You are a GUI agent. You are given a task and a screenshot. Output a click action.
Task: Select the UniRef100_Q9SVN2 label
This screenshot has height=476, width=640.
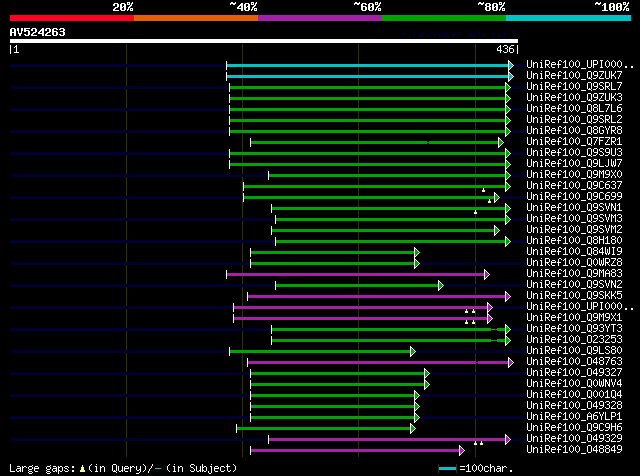tap(574, 285)
